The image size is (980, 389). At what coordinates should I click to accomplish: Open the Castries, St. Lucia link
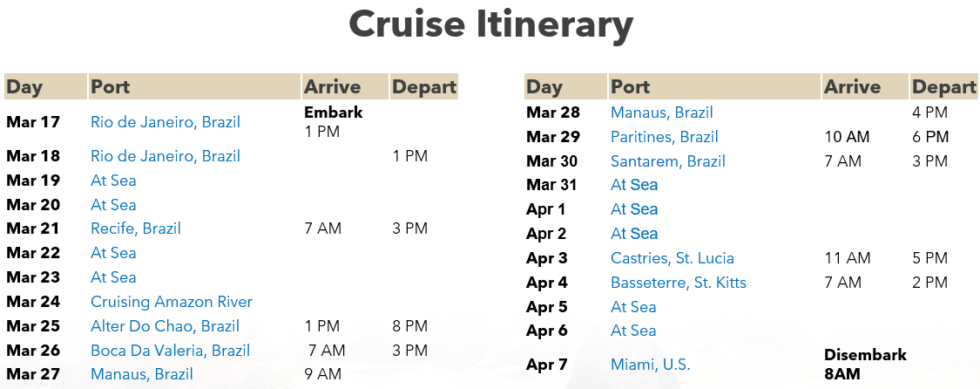tap(672, 258)
